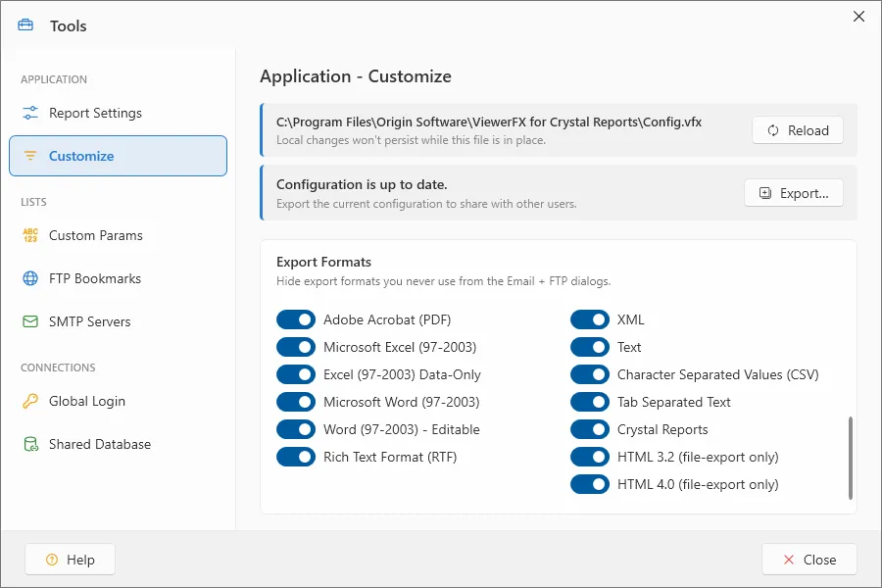Viewport: 882px width, 588px height.
Task: Toggle Excel (97-2003) Data-Only switch
Action: point(296,374)
